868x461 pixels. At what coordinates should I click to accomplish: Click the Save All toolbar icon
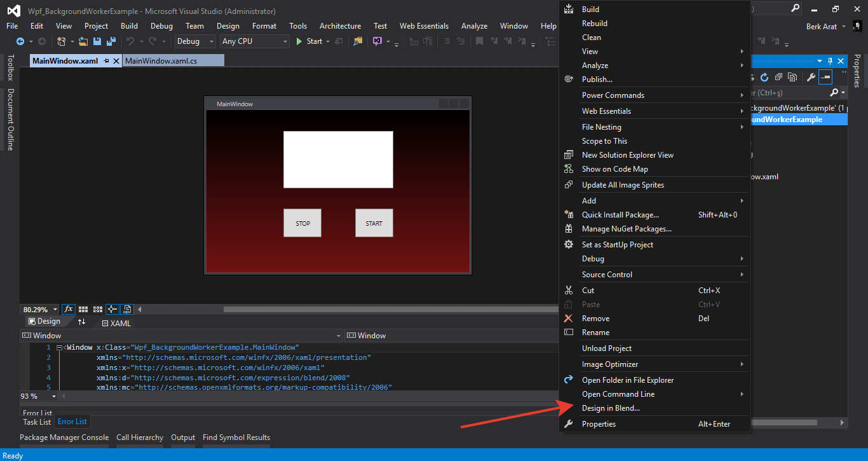tap(111, 41)
